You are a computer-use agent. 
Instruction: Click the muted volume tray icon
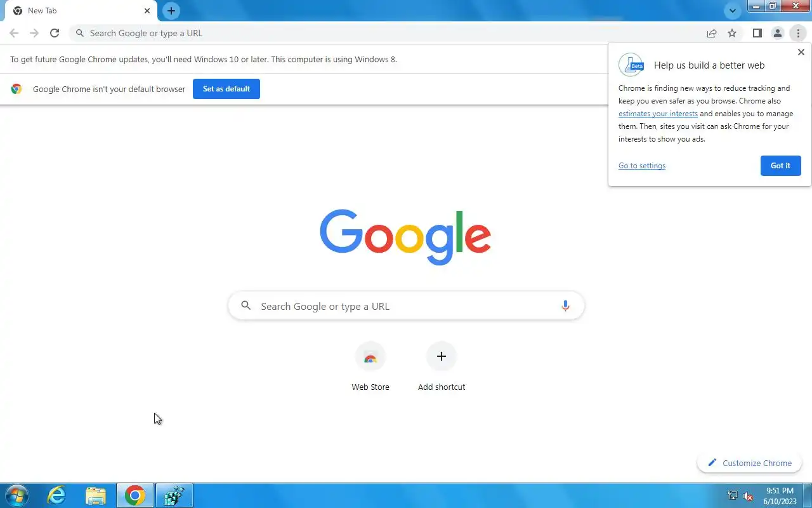click(749, 496)
